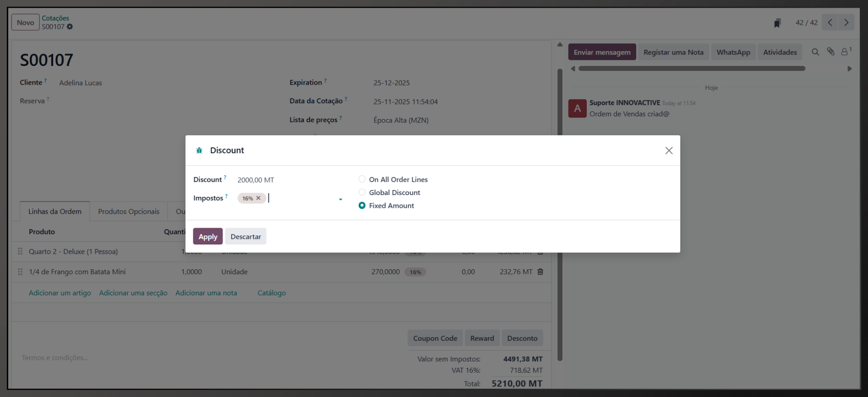Open the Linhas da Ordem tab
The width and height of the screenshot is (868, 397).
click(x=55, y=212)
